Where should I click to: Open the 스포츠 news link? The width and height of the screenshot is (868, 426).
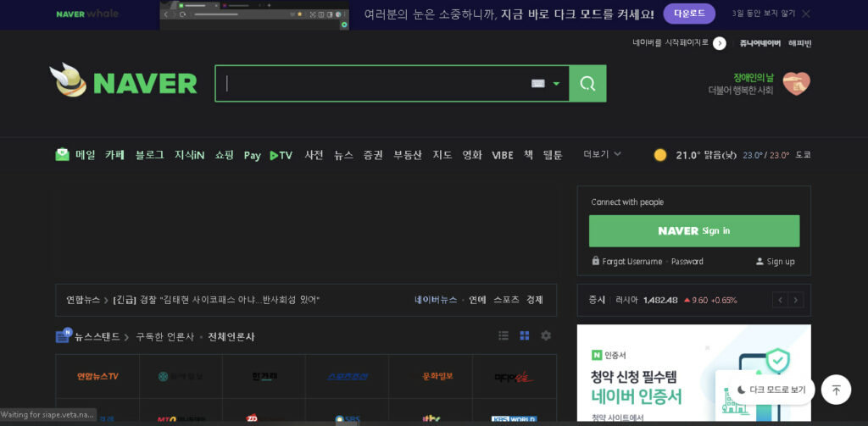coord(507,300)
